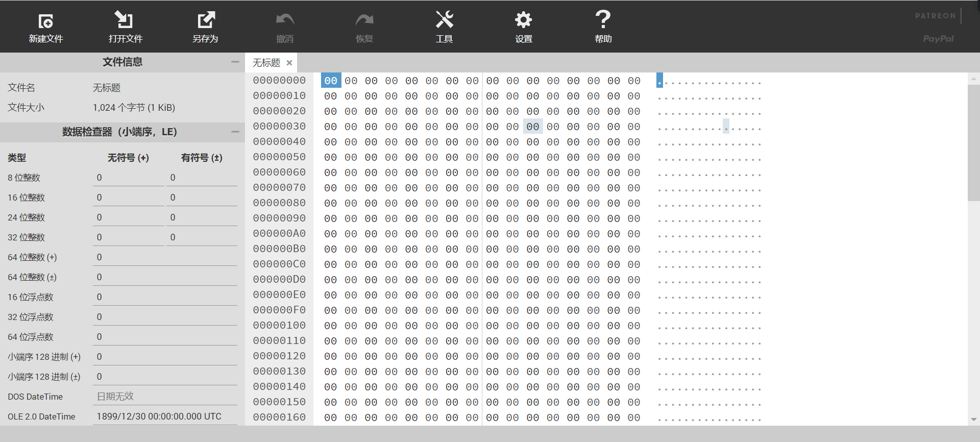Click the 64 位整数 (+) value field

(165, 257)
